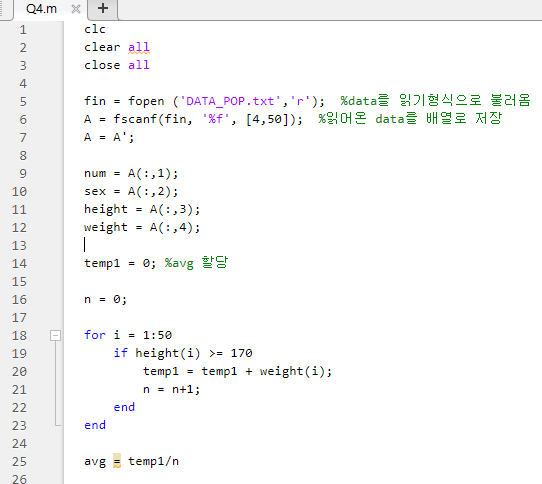Click the A = A'; transpose line
The height and width of the screenshot is (484, 542).
[x=109, y=137]
